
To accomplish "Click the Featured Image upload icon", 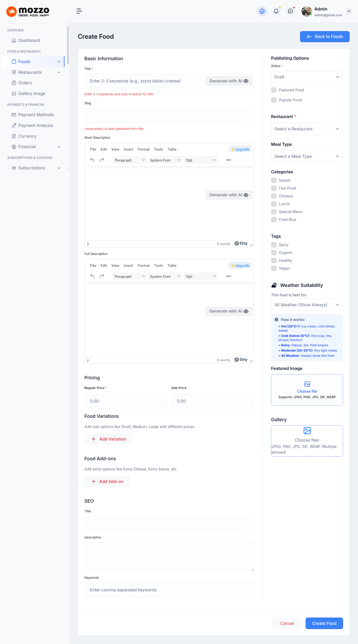I will point(307,384).
